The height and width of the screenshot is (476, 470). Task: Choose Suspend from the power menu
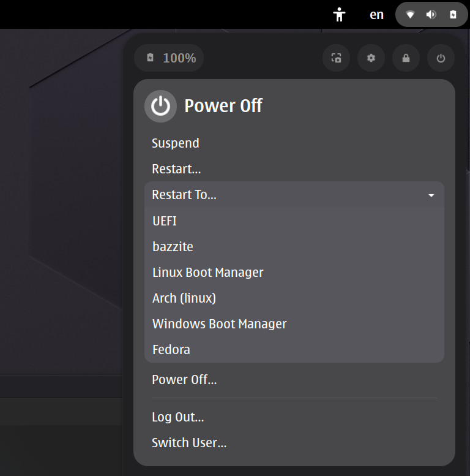click(294, 143)
